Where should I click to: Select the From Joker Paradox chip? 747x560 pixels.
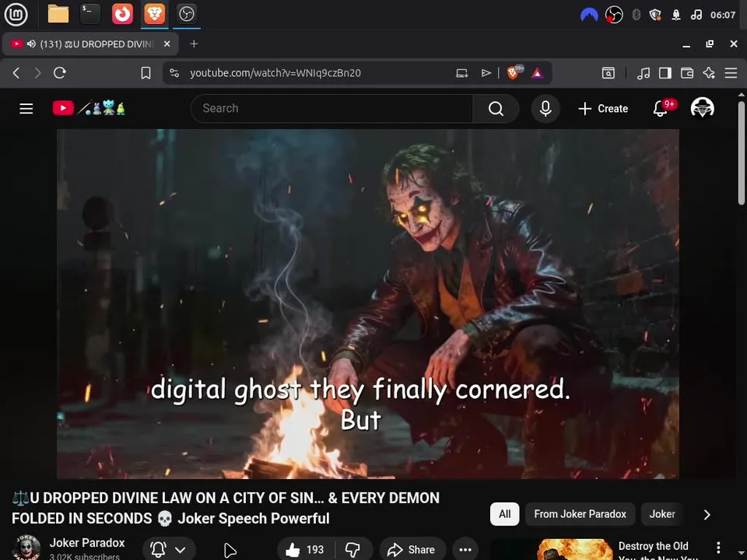coord(580,514)
